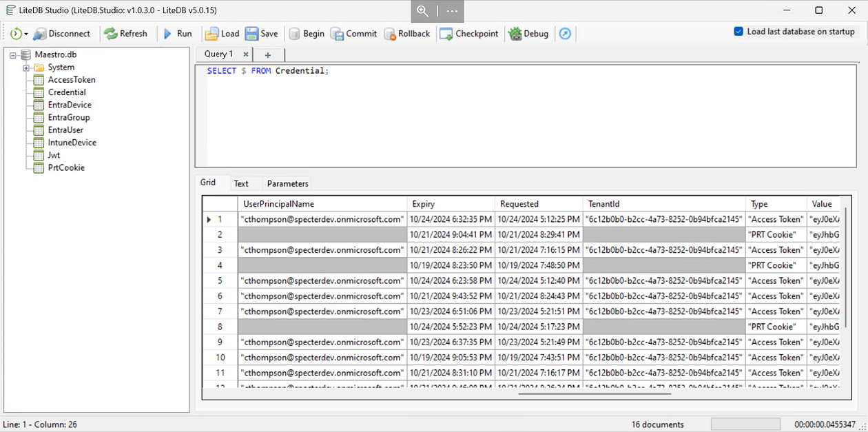Open the three-dots more options overlay button
Viewport: 868px width, 432px height.
point(452,11)
